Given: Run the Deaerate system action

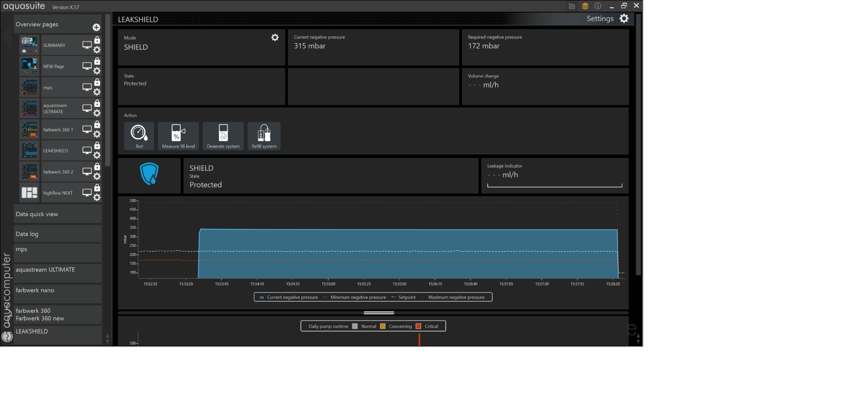Looking at the screenshot, I should (223, 136).
